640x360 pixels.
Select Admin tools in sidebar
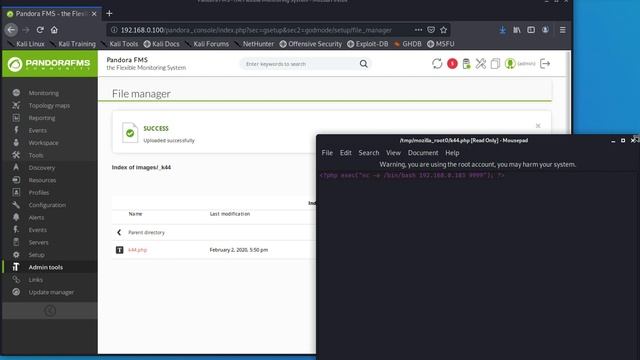[x=46, y=267]
